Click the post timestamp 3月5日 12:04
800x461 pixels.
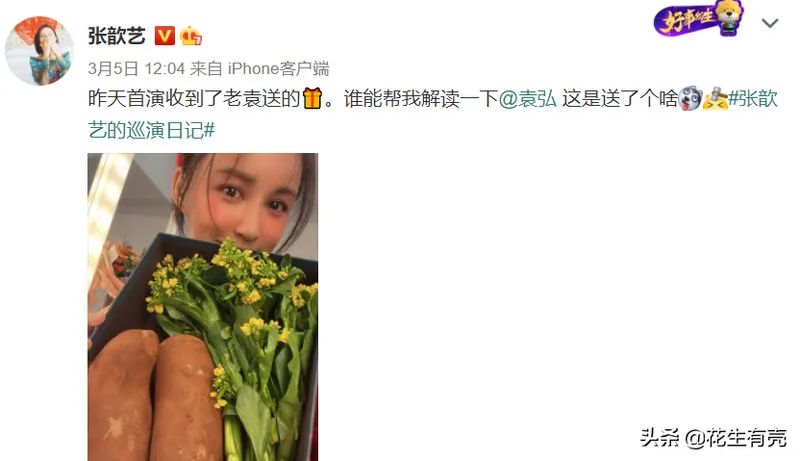pyautogui.click(x=136, y=68)
